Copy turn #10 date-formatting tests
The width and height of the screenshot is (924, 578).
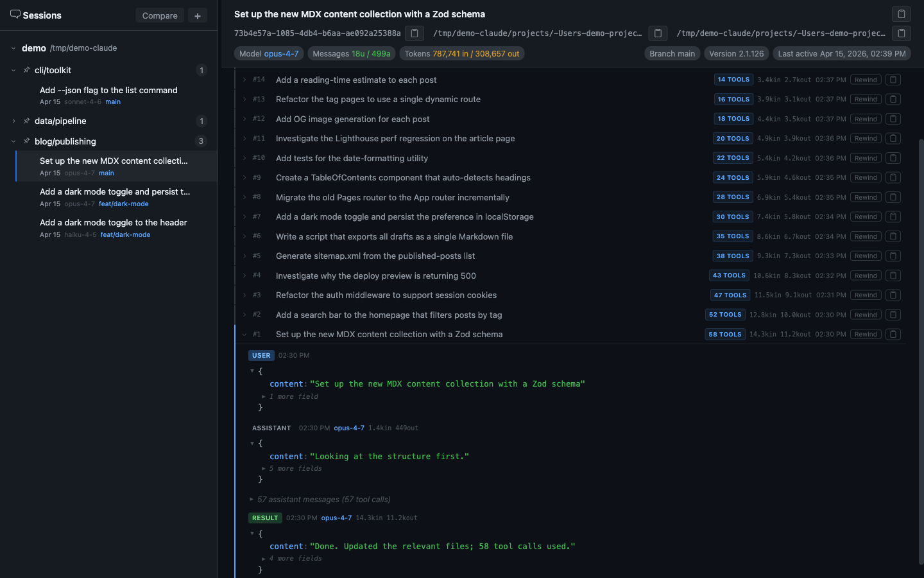click(893, 158)
